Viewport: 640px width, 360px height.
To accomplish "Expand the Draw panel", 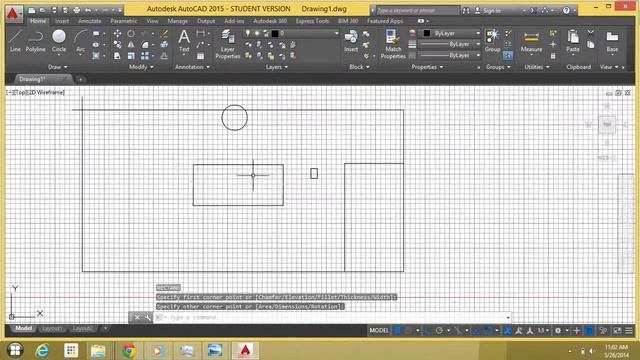I will point(58,67).
